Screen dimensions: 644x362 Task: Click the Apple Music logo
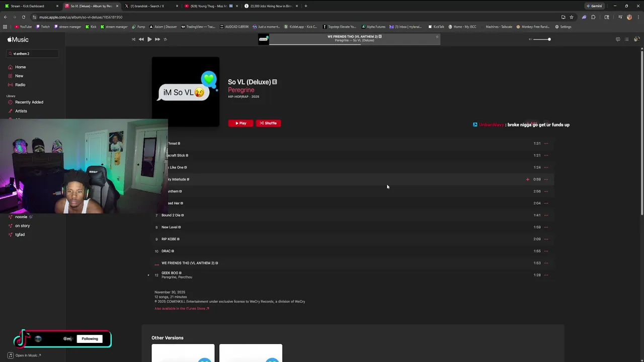[x=18, y=40]
